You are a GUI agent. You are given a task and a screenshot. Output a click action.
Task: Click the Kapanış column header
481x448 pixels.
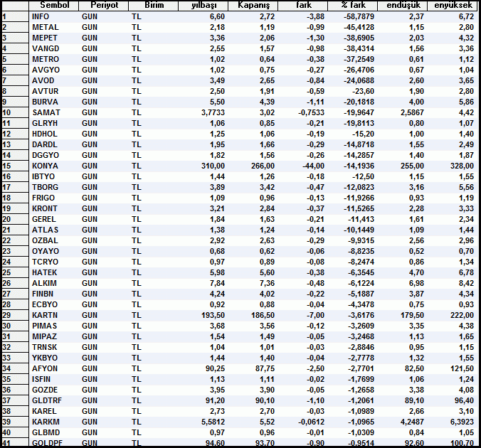tap(253, 6)
